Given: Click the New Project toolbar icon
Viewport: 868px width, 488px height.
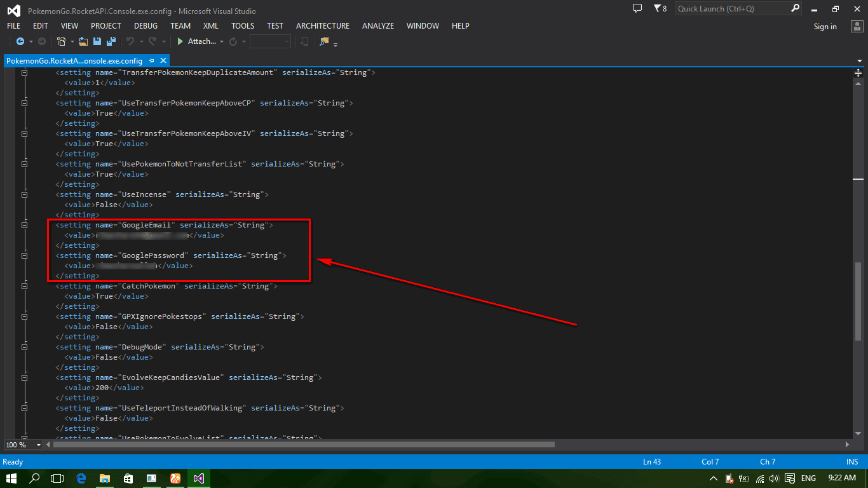Looking at the screenshot, I should (x=60, y=41).
